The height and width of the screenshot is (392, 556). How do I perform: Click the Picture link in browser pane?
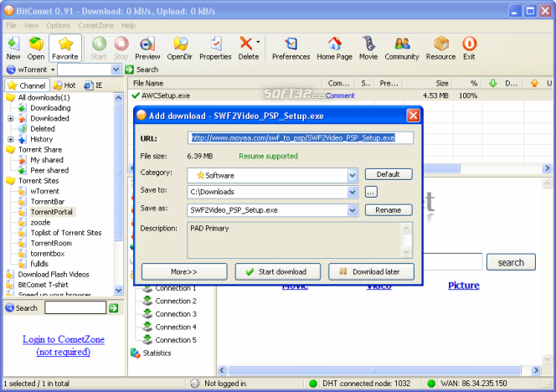coord(463,286)
